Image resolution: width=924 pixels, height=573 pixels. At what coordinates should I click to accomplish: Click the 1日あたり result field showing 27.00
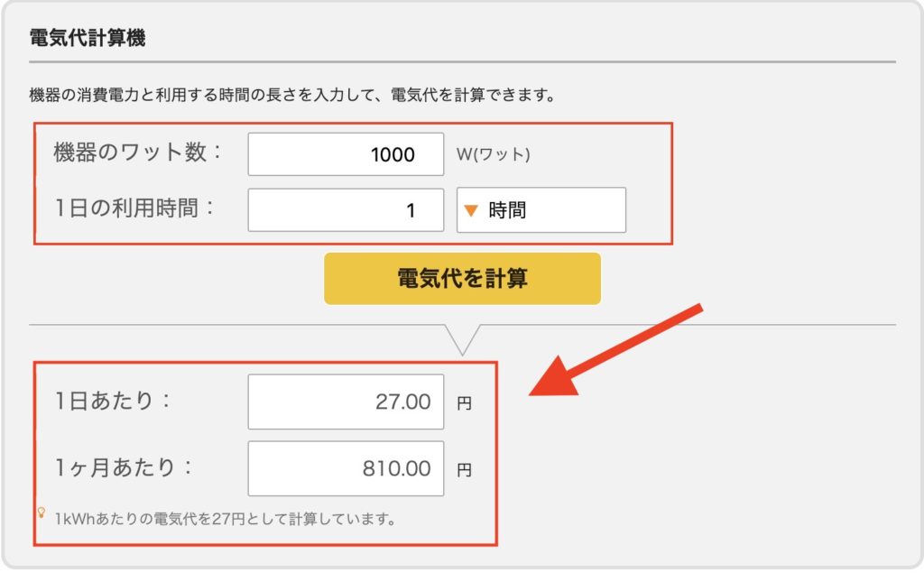346,402
